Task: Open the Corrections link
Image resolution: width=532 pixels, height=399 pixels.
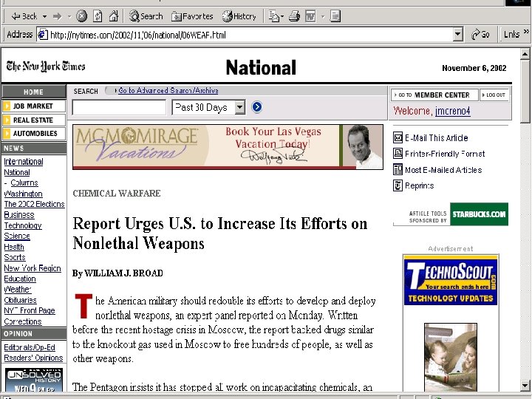Action: (23, 321)
